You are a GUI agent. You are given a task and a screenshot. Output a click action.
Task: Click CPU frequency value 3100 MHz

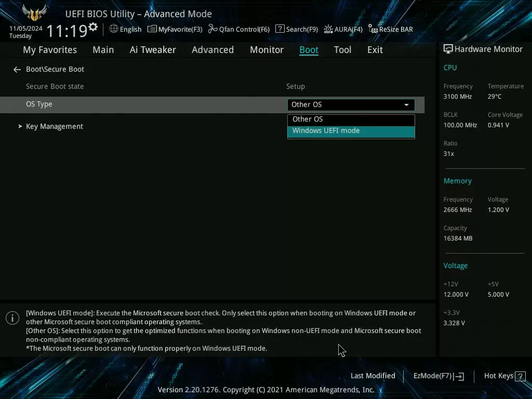tap(458, 97)
